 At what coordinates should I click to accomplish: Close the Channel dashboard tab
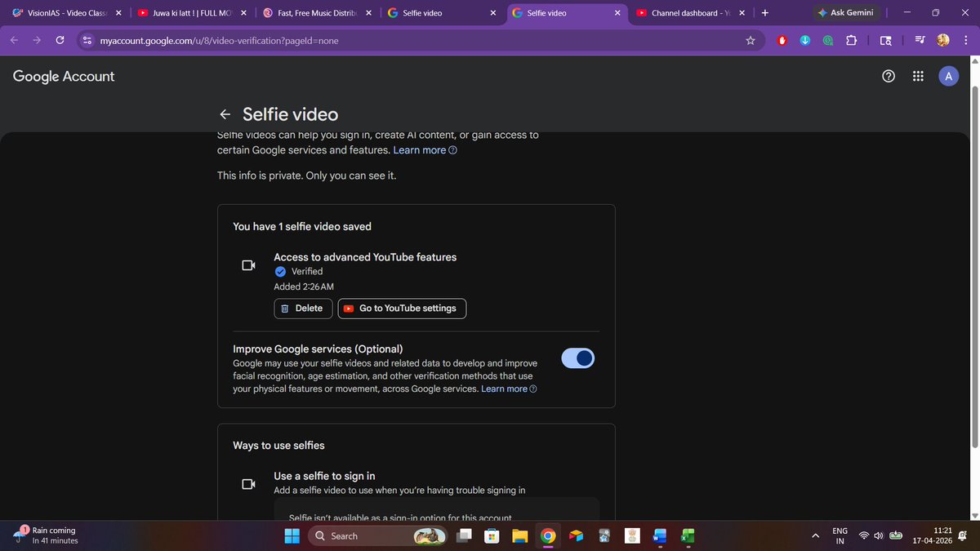[x=742, y=13]
